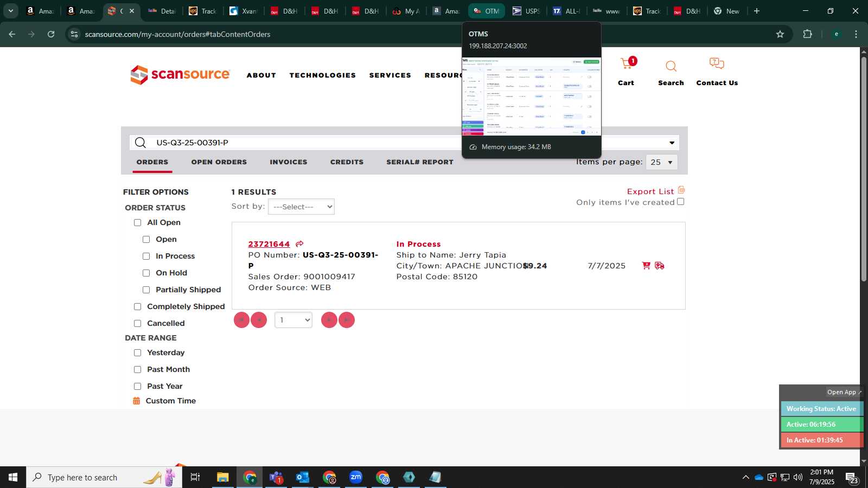The height and width of the screenshot is (488, 868).
Task: Show hidden system tray icons
Action: point(745,477)
